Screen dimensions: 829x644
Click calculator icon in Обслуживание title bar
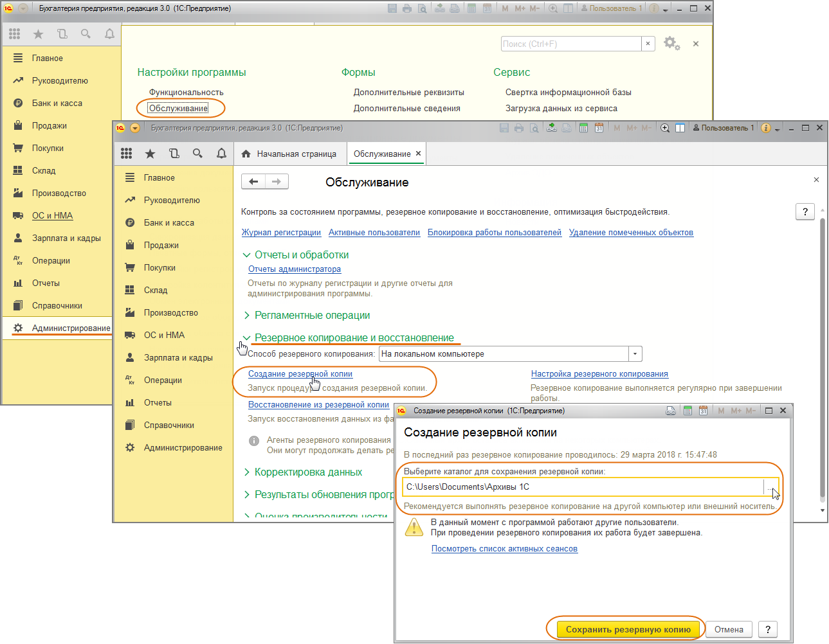coord(583,128)
